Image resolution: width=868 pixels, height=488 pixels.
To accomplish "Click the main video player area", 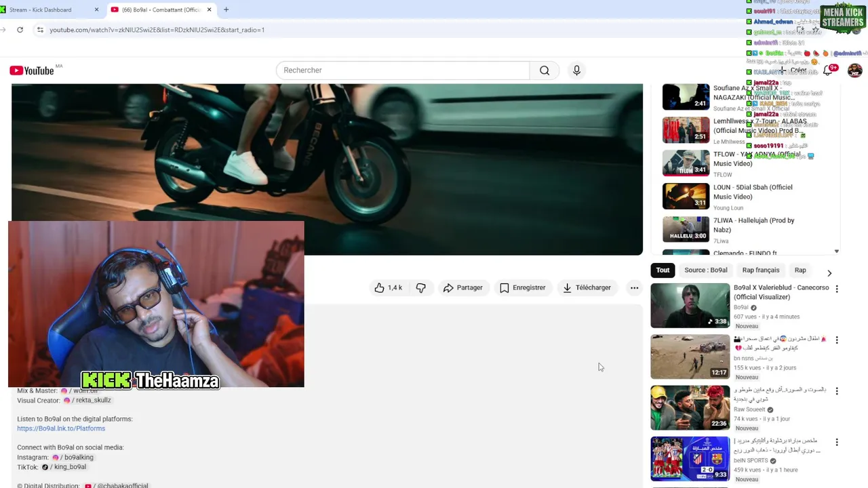I will tap(327, 169).
